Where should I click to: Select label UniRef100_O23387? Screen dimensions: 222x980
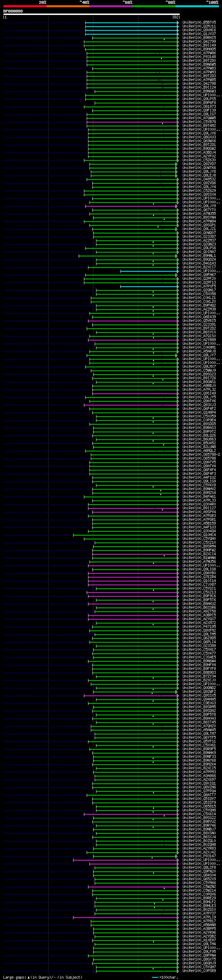tap(199, 237)
